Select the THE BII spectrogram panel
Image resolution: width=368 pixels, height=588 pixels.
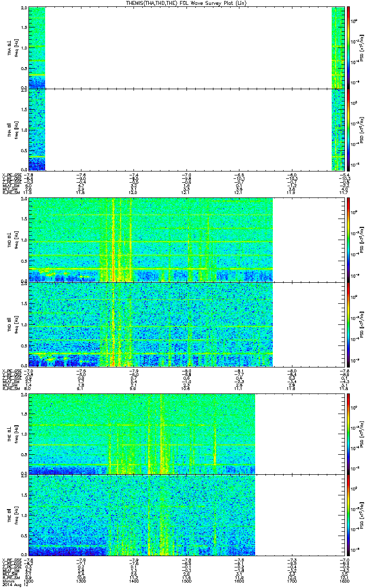(187, 514)
